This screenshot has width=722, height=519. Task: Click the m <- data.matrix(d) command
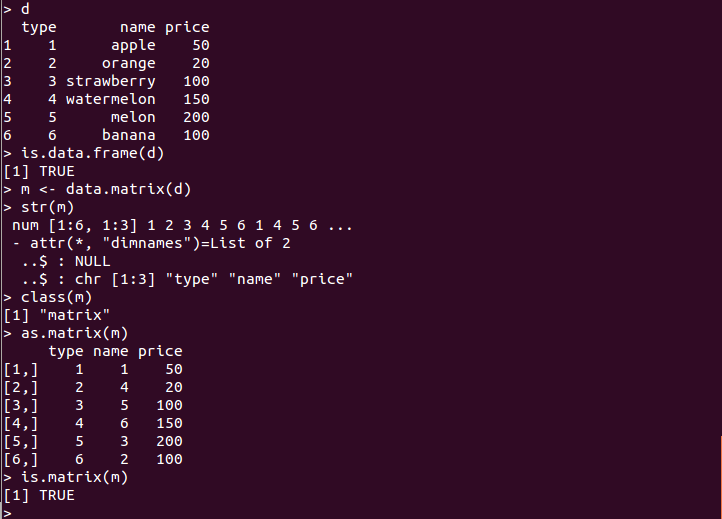[97, 189]
